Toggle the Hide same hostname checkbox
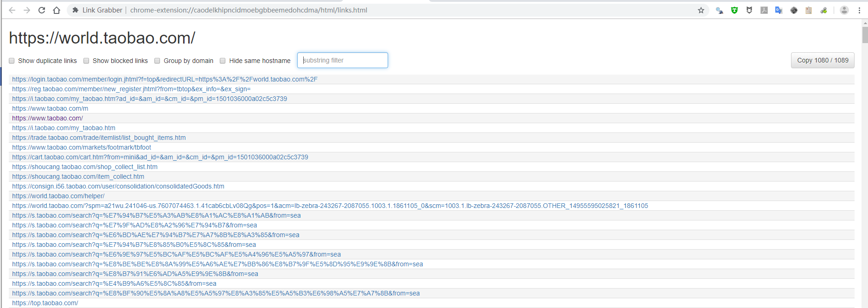The width and height of the screenshot is (868, 308). (223, 61)
